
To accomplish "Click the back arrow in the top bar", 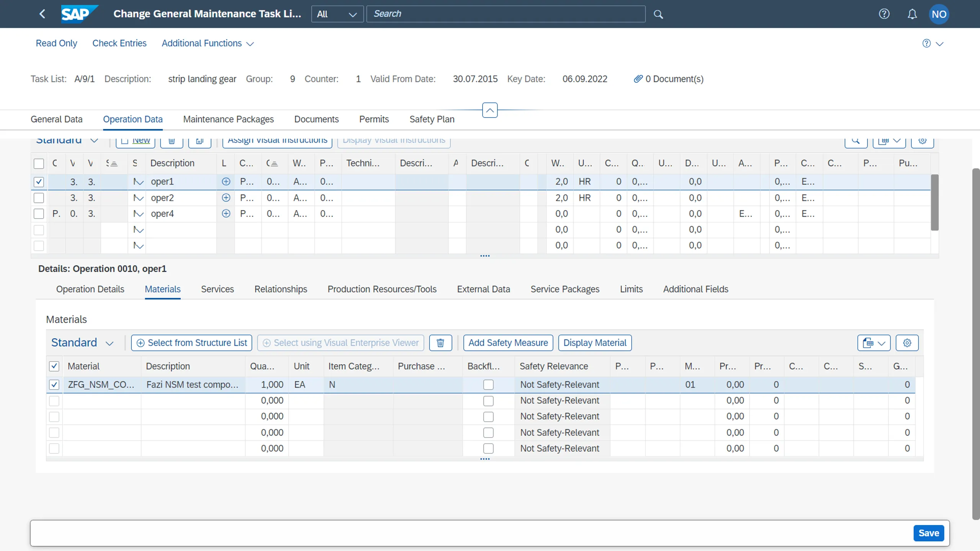I will (42, 14).
